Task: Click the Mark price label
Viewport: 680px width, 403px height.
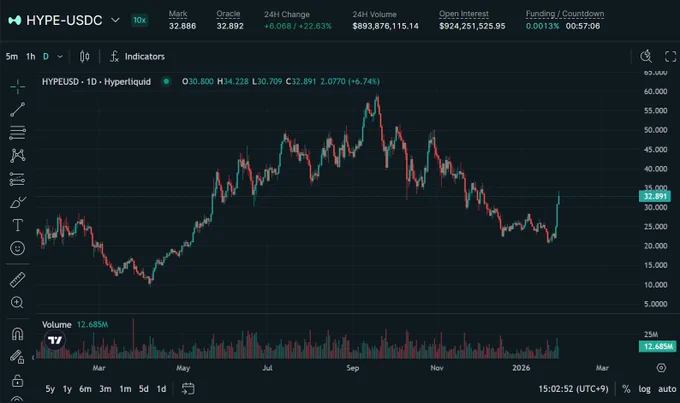Action: click(x=178, y=14)
